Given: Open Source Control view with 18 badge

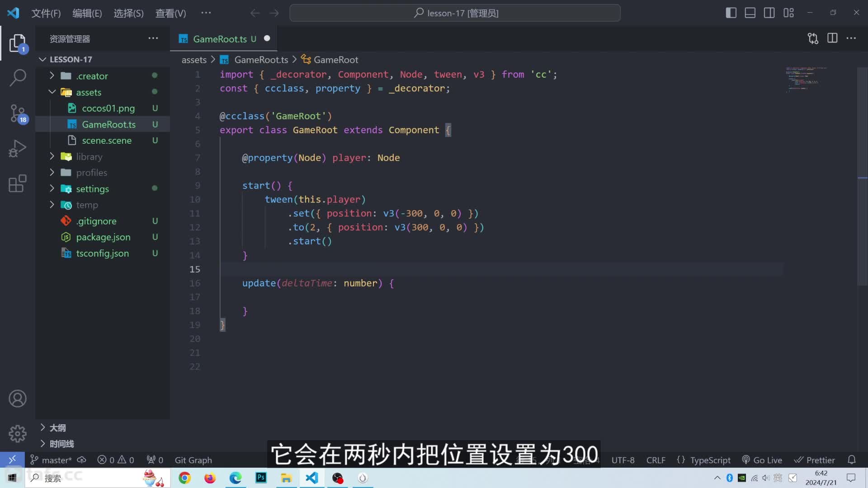Looking at the screenshot, I should [18, 113].
